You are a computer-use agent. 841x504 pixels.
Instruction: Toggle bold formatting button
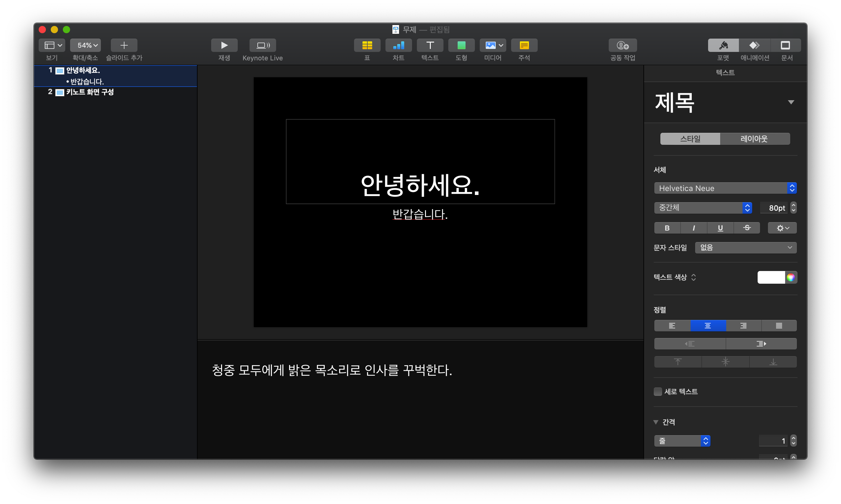[667, 228]
